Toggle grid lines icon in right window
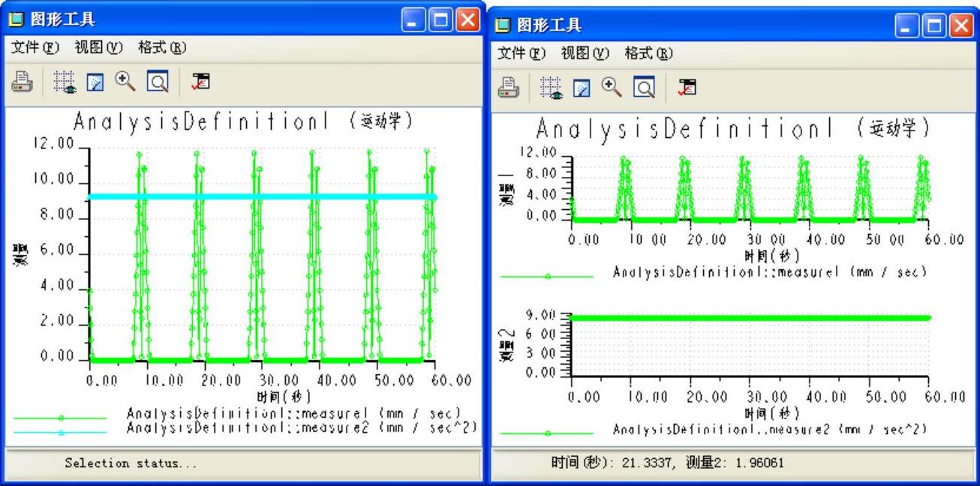Viewport: 980px width, 486px height. [552, 88]
